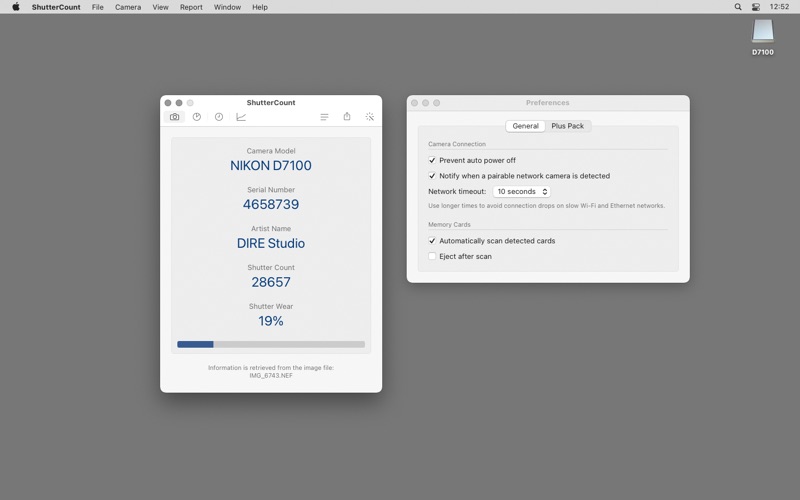The image size is (800, 500).
Task: Click the shutter count value 28657
Action: [271, 282]
